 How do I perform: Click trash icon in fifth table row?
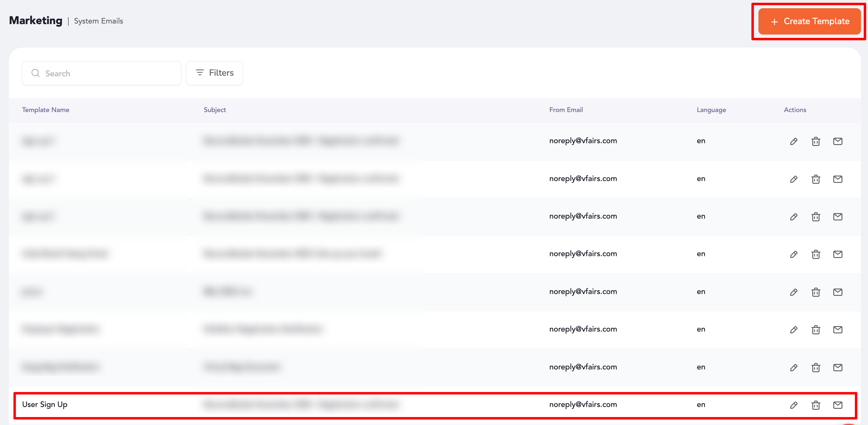coord(816,292)
